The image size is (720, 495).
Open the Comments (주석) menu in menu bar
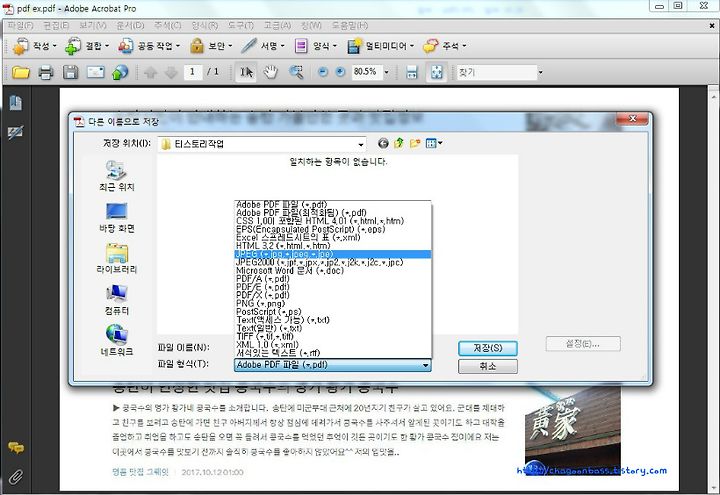168,25
